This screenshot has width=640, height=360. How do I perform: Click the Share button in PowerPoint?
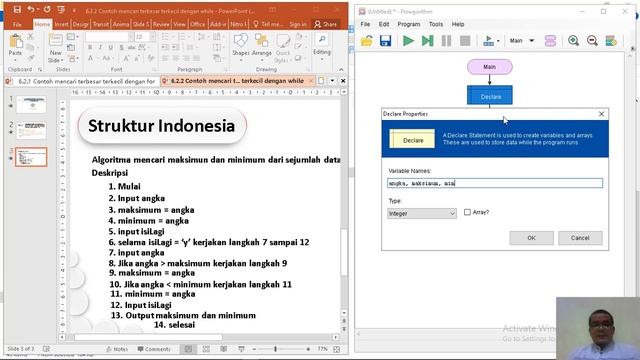(325, 24)
